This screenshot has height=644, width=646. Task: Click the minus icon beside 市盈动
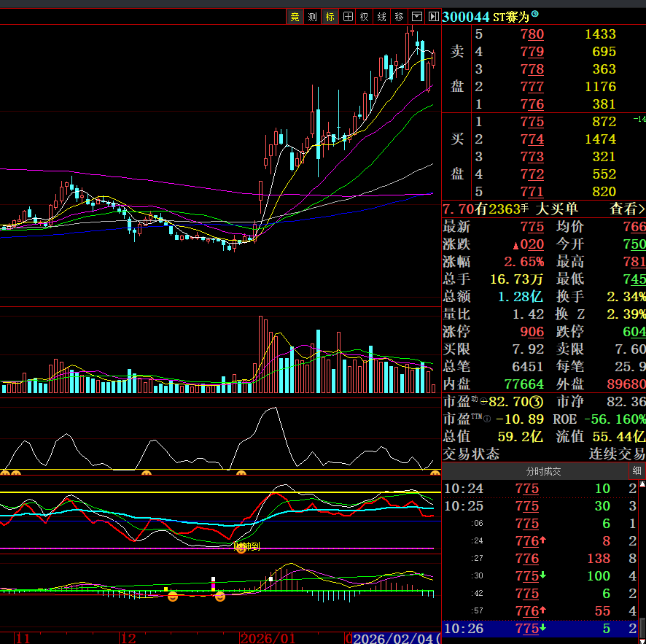483,402
